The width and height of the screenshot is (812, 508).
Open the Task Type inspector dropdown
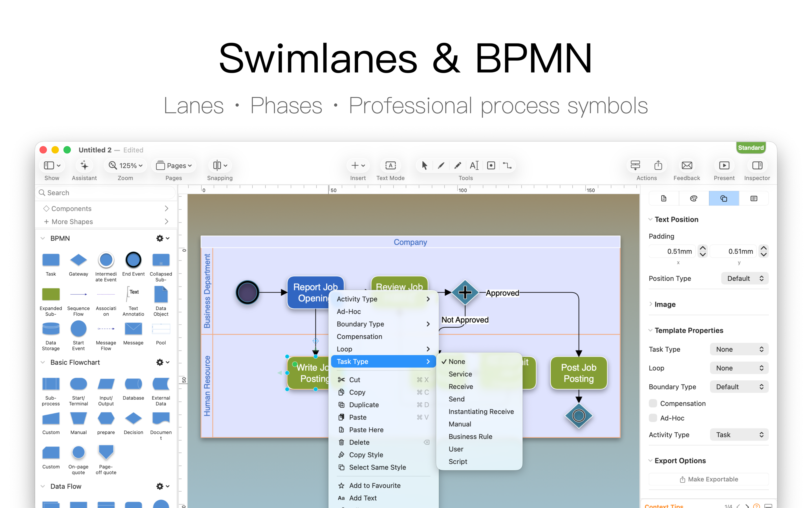click(x=739, y=349)
